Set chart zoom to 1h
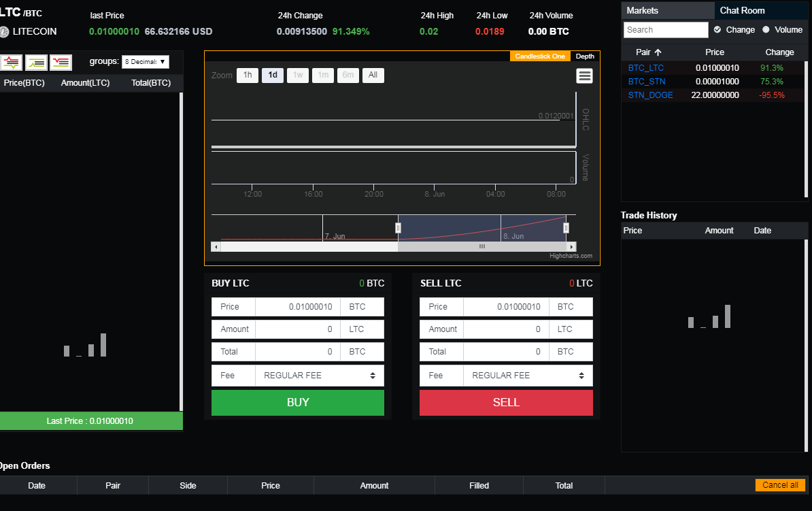This screenshot has height=511, width=812. pos(248,75)
